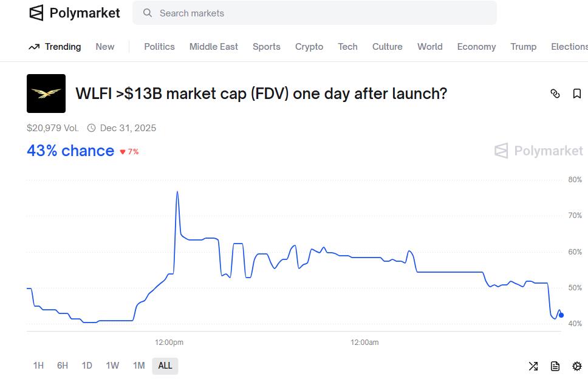Select the 1H chart range
Viewport: 588px width, 382px height.
point(38,366)
